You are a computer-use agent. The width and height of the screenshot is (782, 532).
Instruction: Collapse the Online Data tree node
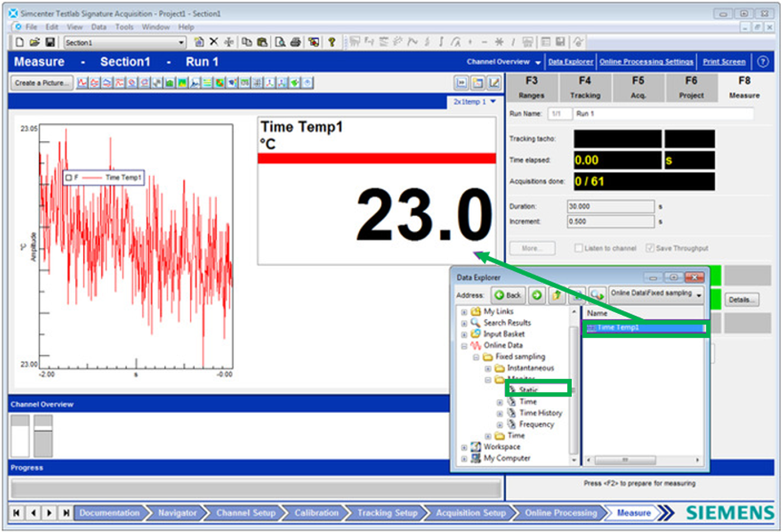coord(465,346)
